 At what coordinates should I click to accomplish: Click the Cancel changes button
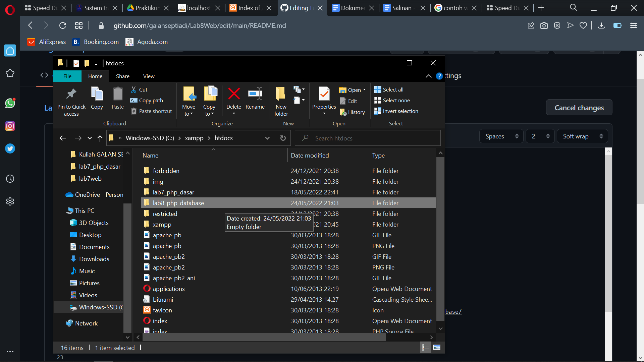(579, 108)
